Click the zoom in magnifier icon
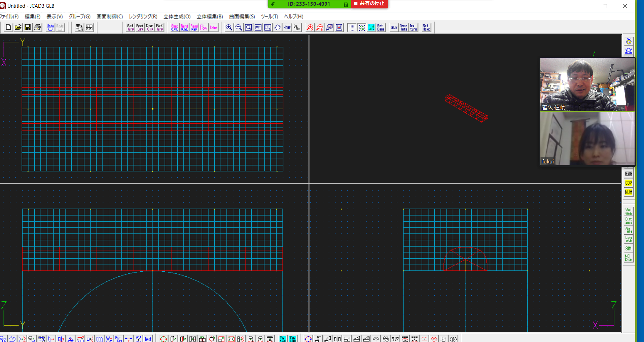The image size is (644, 342). pos(229,28)
